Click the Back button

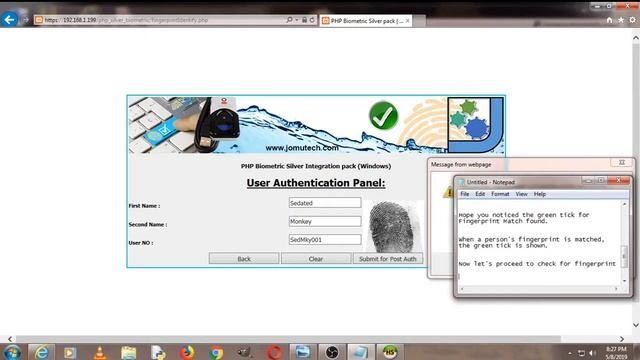click(244, 259)
